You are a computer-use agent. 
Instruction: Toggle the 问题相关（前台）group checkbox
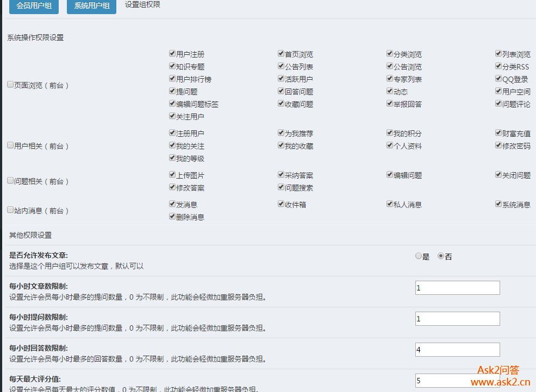(x=10, y=181)
